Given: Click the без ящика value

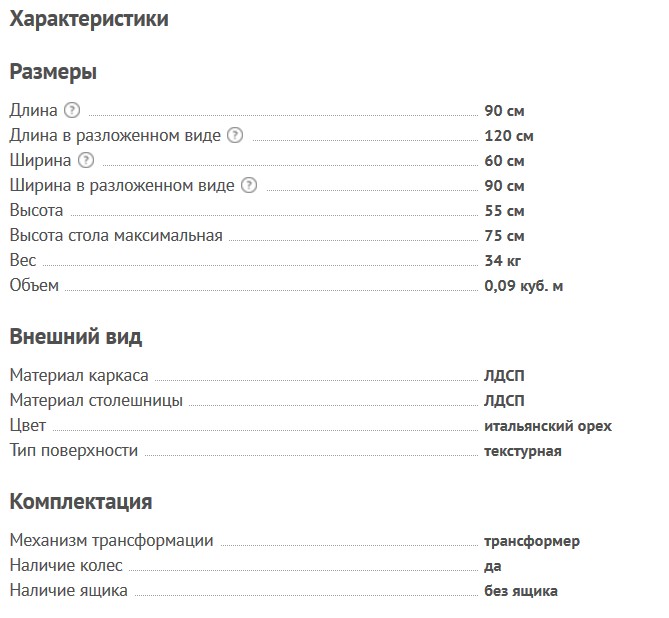Looking at the screenshot, I should pyautogui.click(x=521, y=591).
